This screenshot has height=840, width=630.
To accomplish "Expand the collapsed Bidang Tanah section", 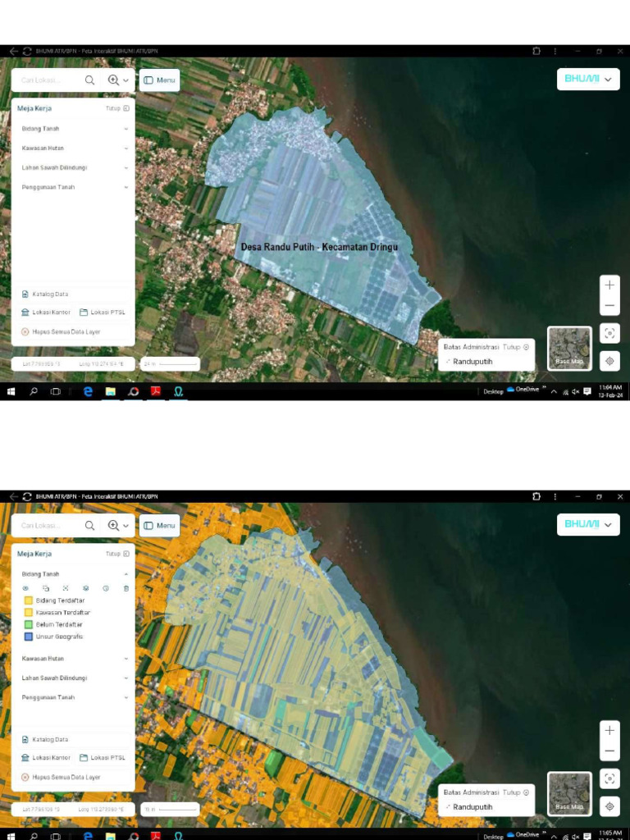I will (126, 129).
